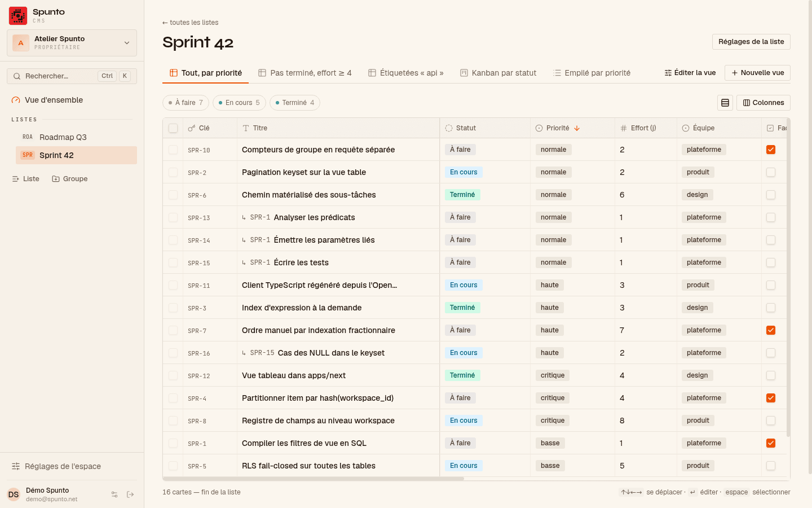Screen dimensions: 812x508
Task: Open Vue d'ensemble from the sidebar
Action: (x=72, y=100)
